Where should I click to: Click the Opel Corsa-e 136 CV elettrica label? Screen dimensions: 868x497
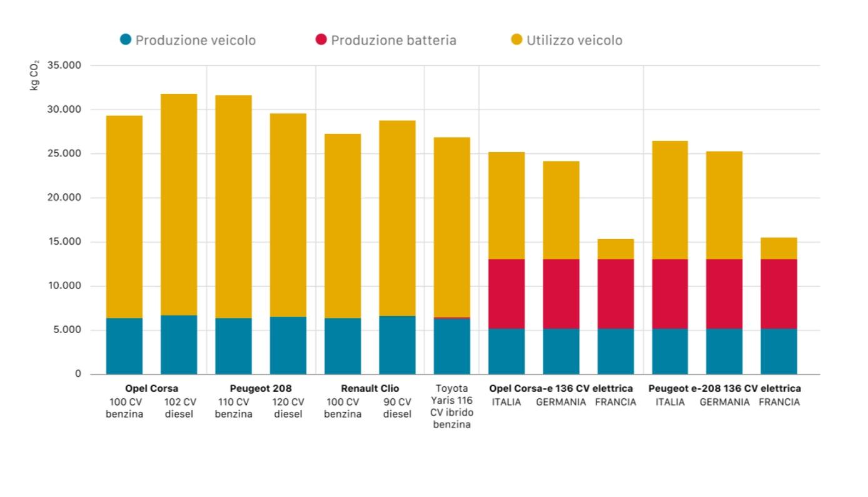click(561, 389)
